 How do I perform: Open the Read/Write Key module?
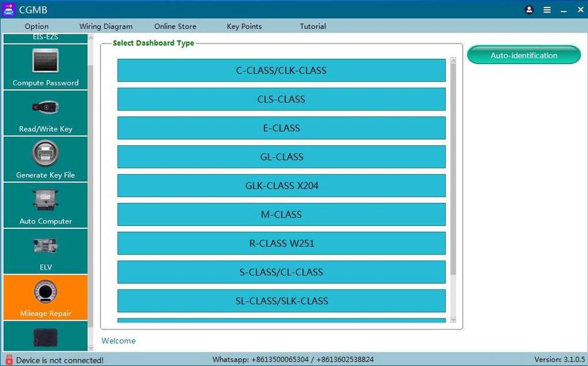(45, 113)
